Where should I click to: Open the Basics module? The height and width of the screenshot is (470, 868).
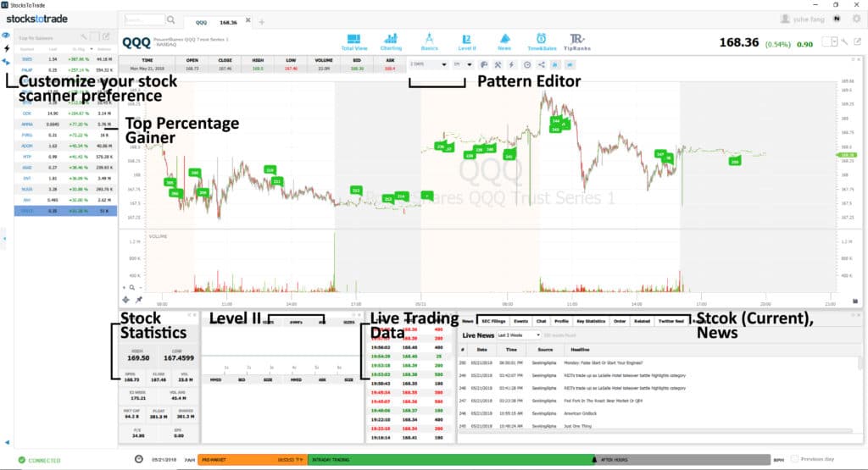coord(429,42)
